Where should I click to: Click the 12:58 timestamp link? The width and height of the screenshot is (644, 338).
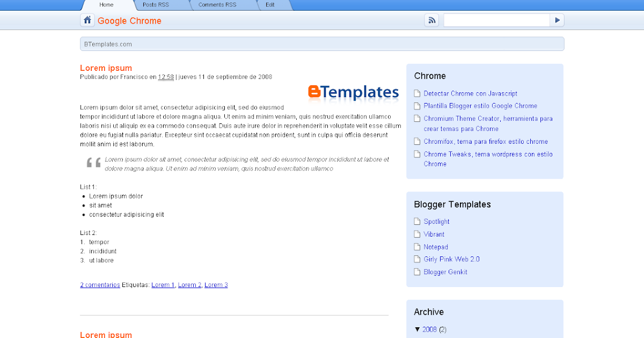[x=166, y=77]
